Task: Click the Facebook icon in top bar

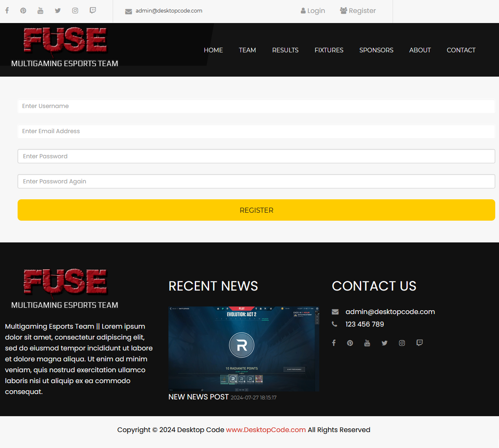Action: [7, 10]
